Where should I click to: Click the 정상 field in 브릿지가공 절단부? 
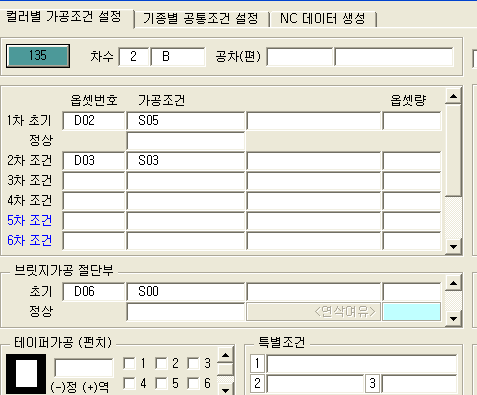186,312
